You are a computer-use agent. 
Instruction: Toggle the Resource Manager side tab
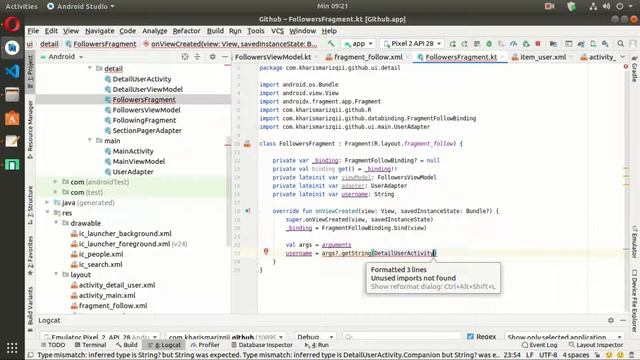coord(31,129)
